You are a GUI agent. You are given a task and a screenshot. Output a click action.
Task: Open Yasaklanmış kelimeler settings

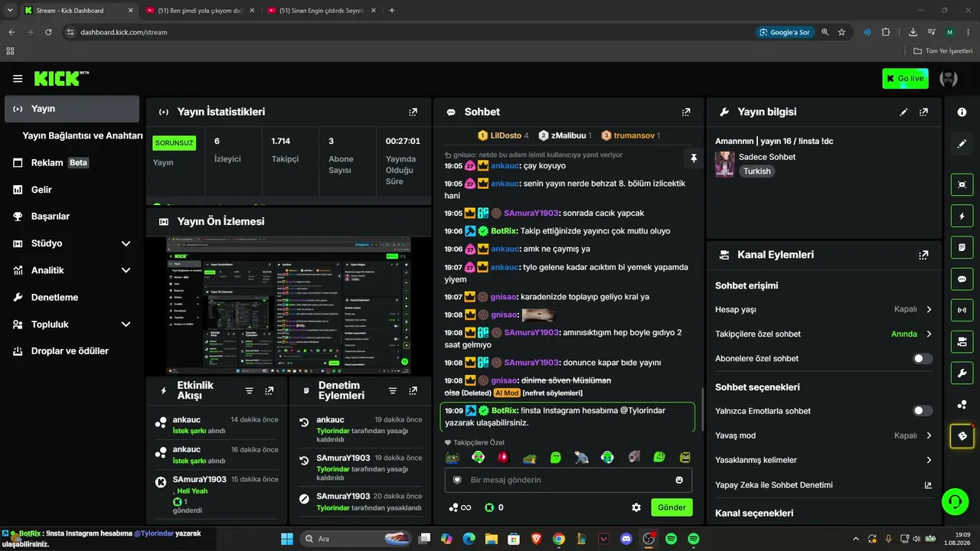824,460
